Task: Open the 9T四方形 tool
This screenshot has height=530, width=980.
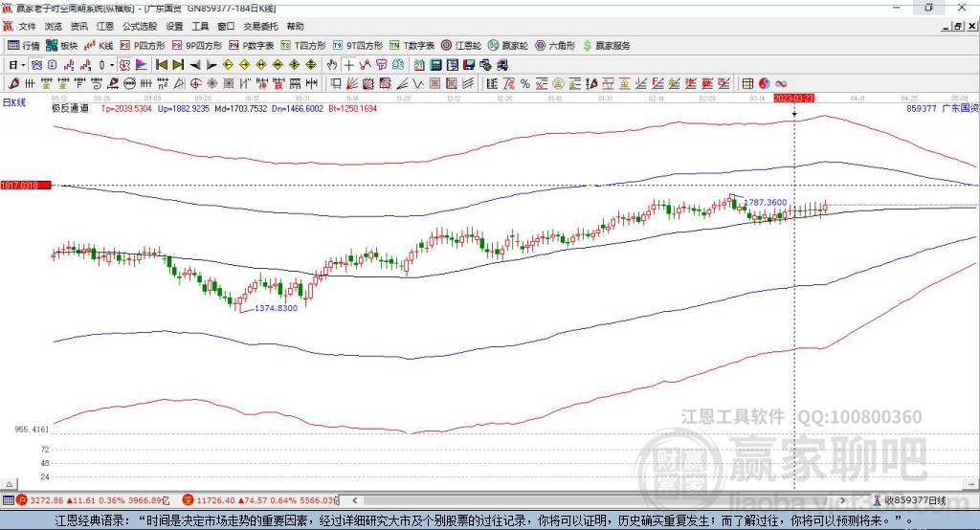Action: (358, 46)
